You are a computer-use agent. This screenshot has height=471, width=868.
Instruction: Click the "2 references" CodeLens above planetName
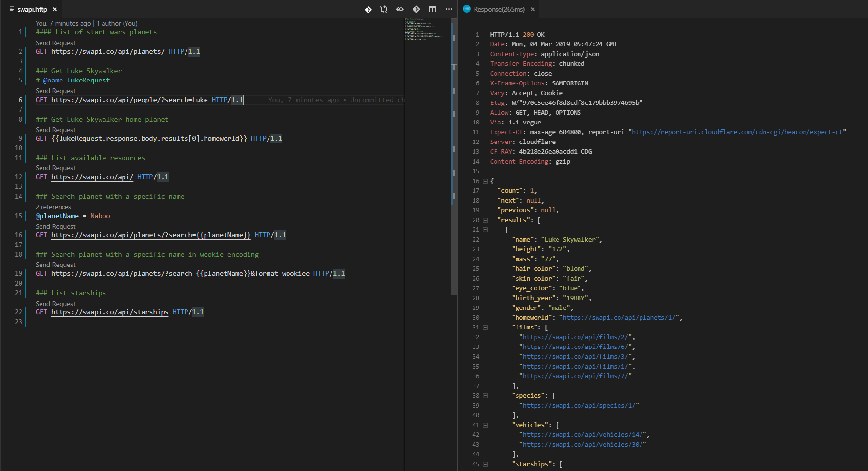tap(53, 207)
